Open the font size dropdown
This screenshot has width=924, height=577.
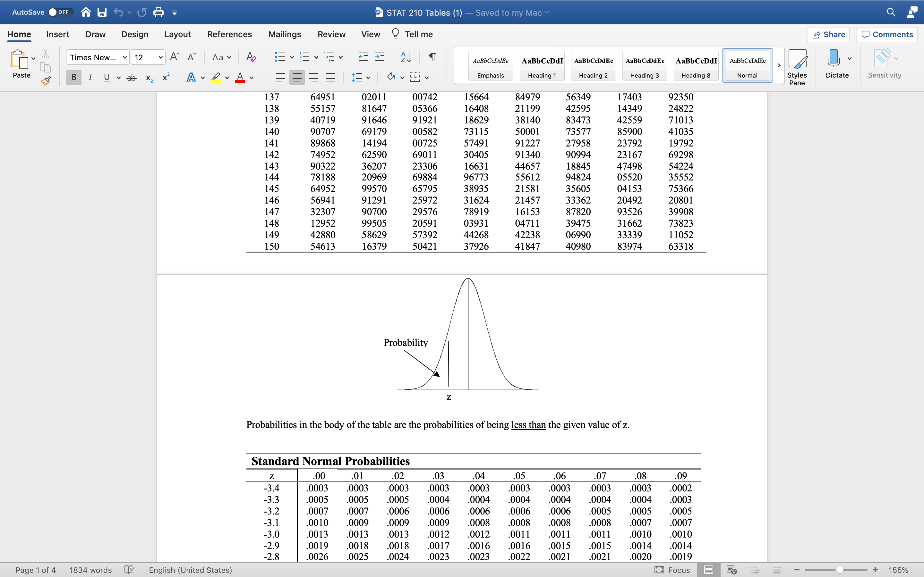pos(160,57)
